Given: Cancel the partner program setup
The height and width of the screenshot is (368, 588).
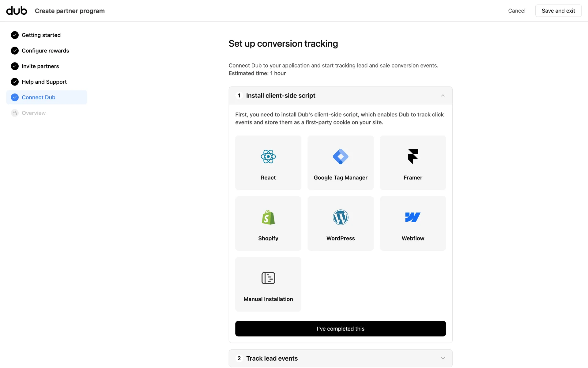Looking at the screenshot, I should pos(517,11).
